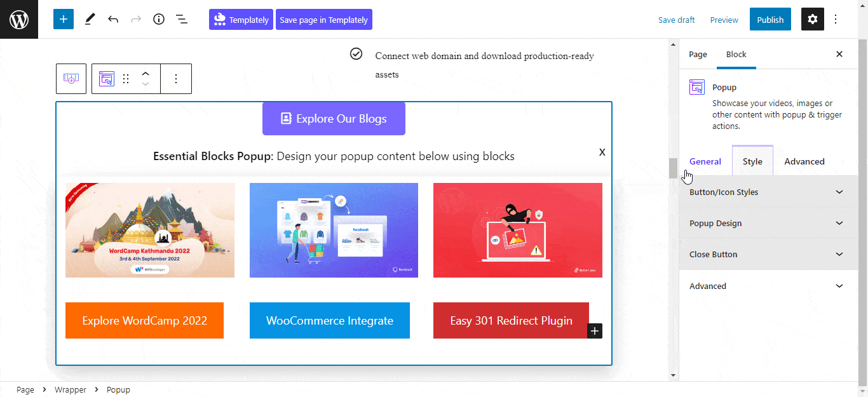
Task: Open the settings gear icon
Action: (x=813, y=19)
